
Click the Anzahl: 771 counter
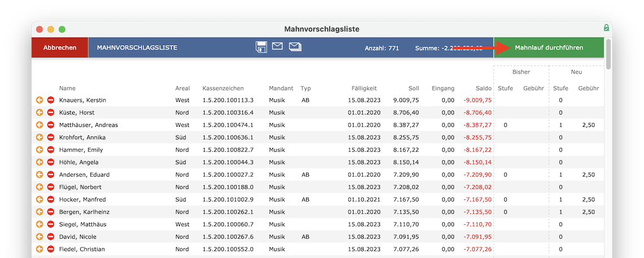382,48
